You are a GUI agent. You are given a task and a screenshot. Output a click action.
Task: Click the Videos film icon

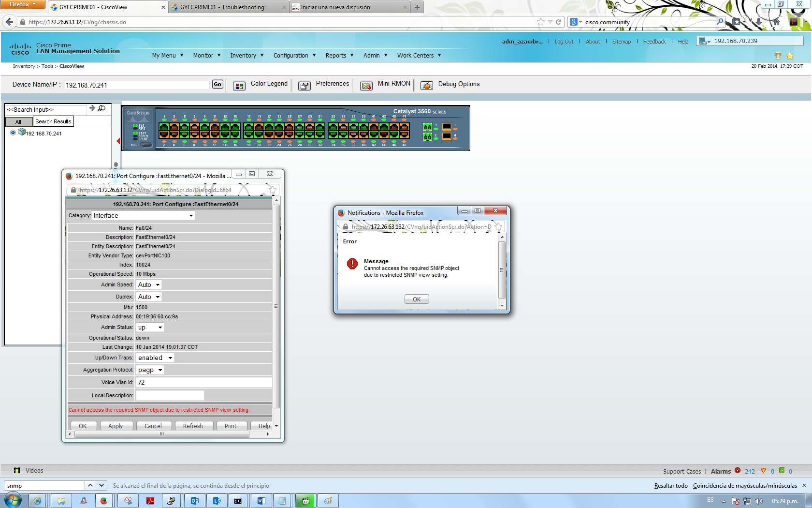tap(17, 470)
